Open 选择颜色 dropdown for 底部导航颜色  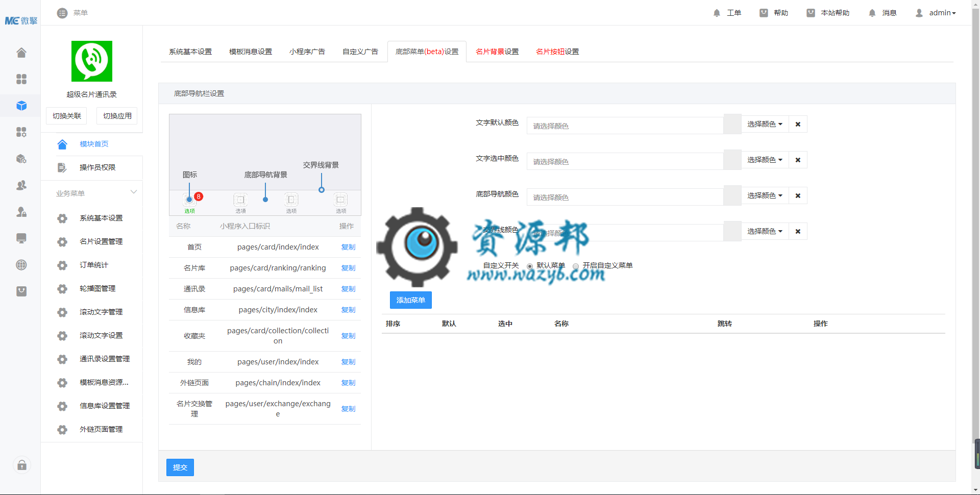(765, 195)
